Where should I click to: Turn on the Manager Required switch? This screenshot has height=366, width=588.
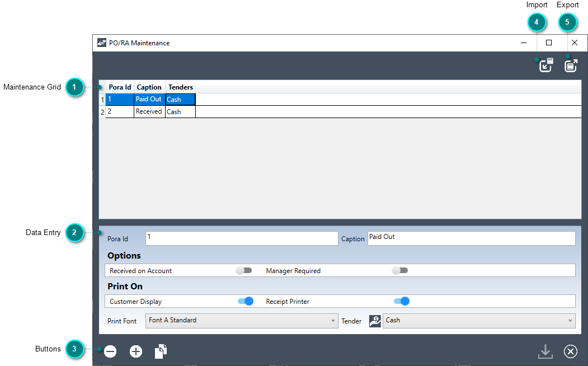[400, 270]
